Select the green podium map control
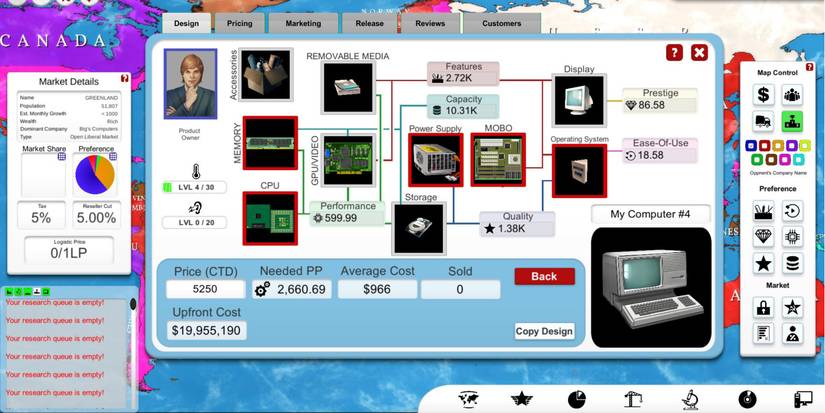Image resolution: width=825 pixels, height=413 pixels. coord(792,122)
